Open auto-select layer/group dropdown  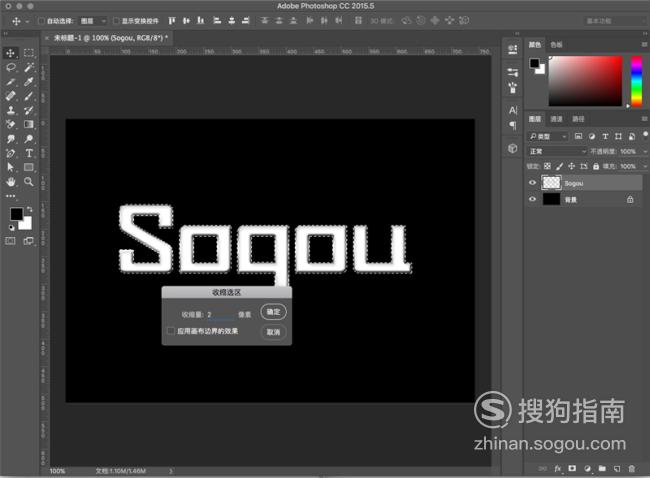pyautogui.click(x=93, y=21)
